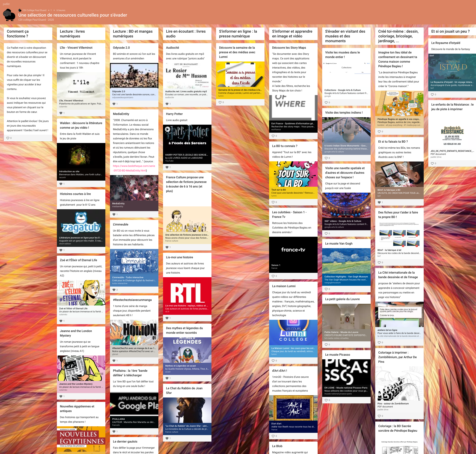The image size is (476, 454).
Task: Open BDnF la fabrique à BD thumbnail
Action: tap(399, 174)
